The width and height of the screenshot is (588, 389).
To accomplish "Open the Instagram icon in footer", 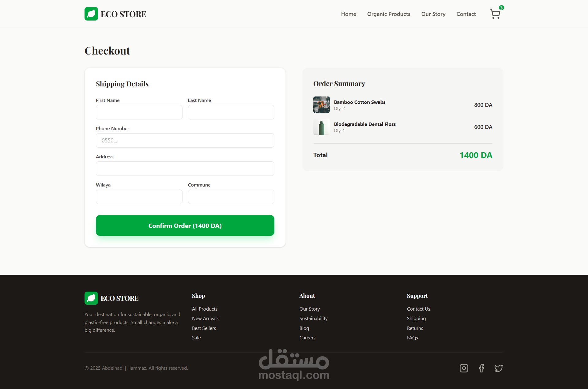I will (464, 368).
